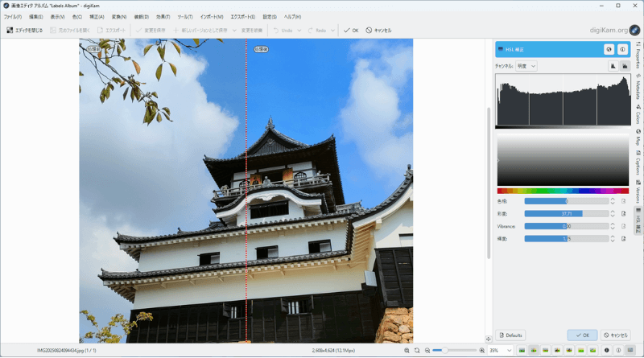
Task: Toggle the first preview mode button
Action: point(522,351)
